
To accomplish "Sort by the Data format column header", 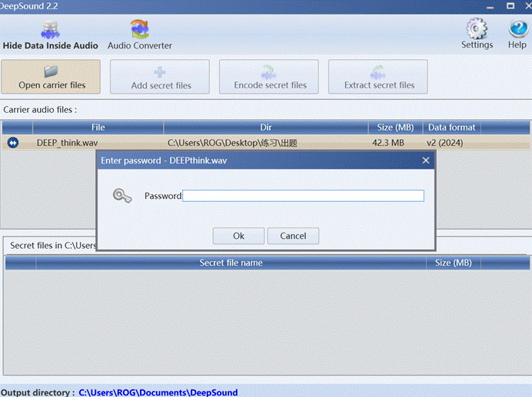I will coord(451,127).
